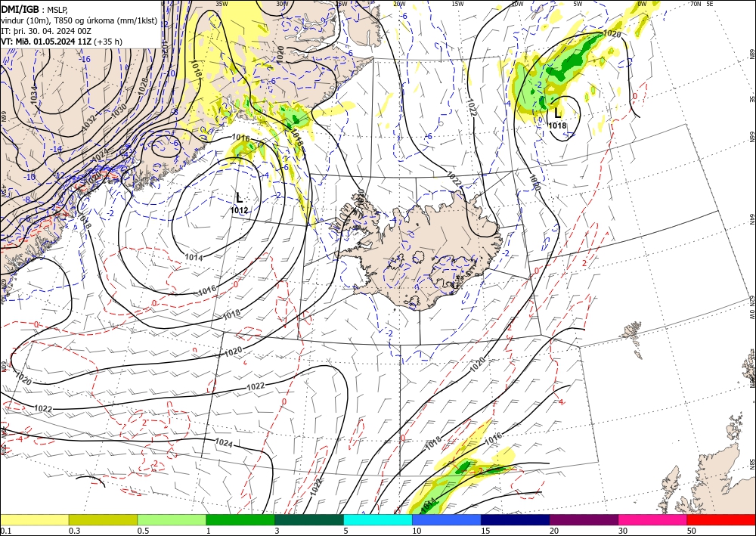Click the '70N' latitude label
The height and width of the screenshot is (536, 756).
coord(696,3)
